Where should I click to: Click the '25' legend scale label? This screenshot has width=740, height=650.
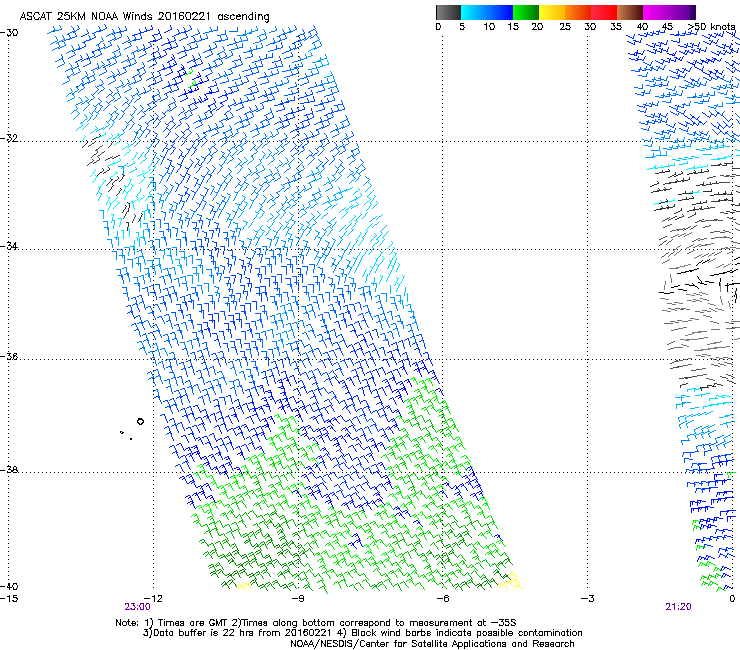(x=565, y=26)
